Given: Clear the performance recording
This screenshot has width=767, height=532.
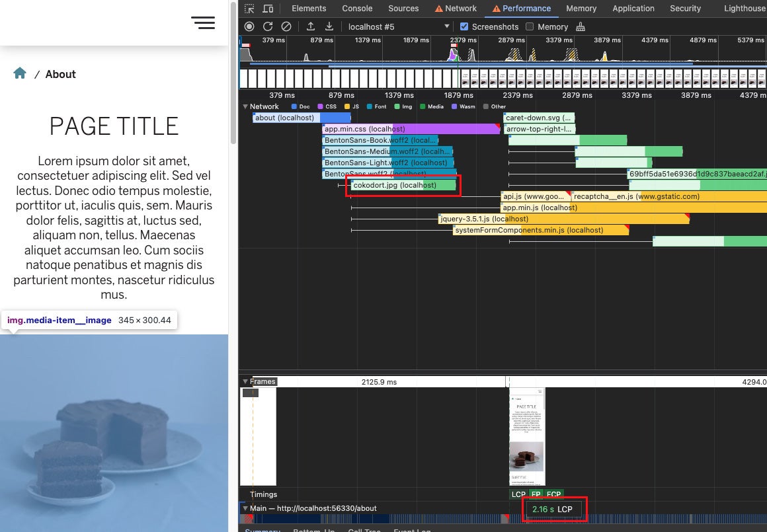Looking at the screenshot, I should click(x=286, y=26).
